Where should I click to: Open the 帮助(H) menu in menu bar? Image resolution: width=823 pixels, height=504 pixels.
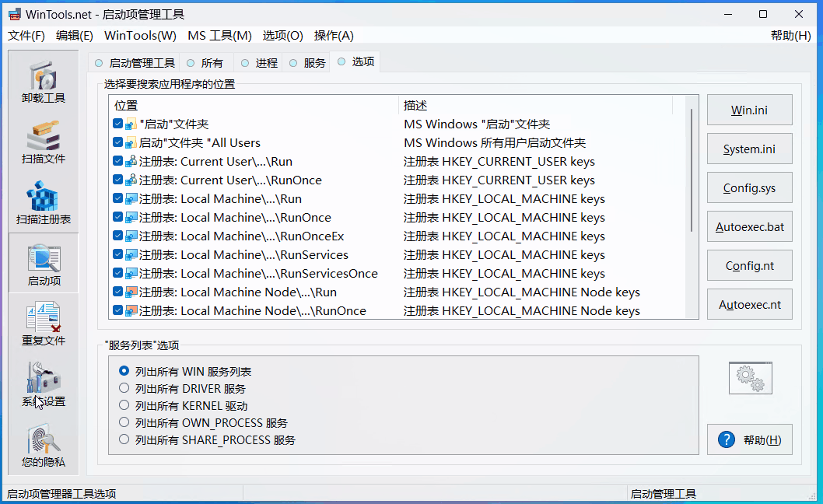(790, 36)
